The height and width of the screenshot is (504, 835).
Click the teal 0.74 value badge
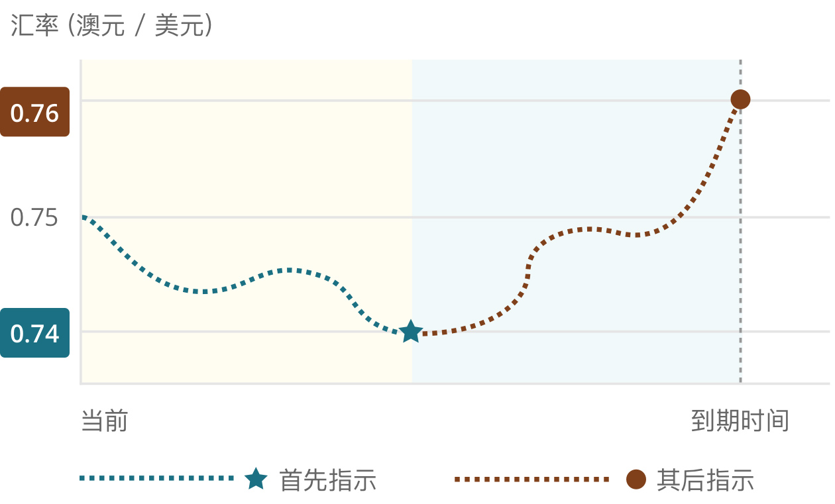click(x=34, y=332)
